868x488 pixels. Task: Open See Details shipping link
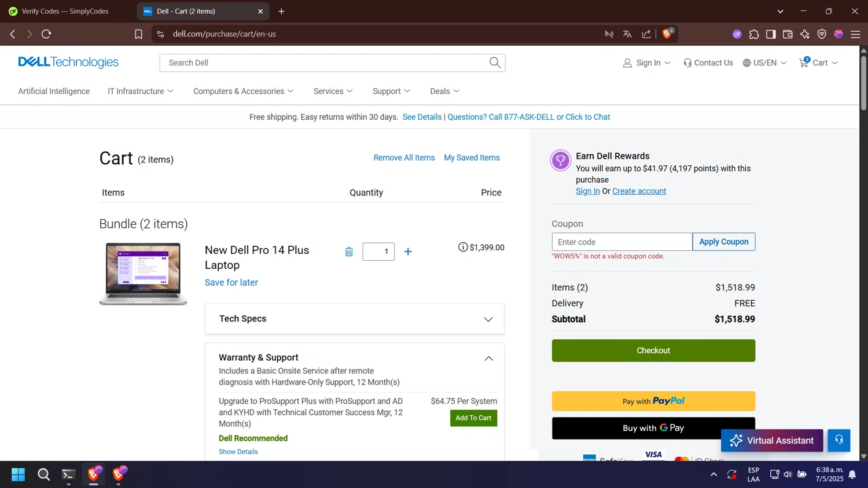click(x=422, y=117)
